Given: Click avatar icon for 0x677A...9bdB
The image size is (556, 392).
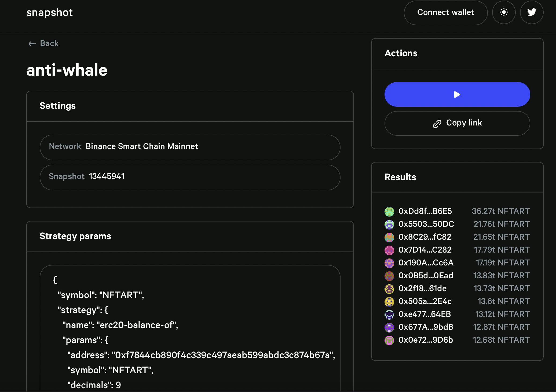Looking at the screenshot, I should pos(389,327).
